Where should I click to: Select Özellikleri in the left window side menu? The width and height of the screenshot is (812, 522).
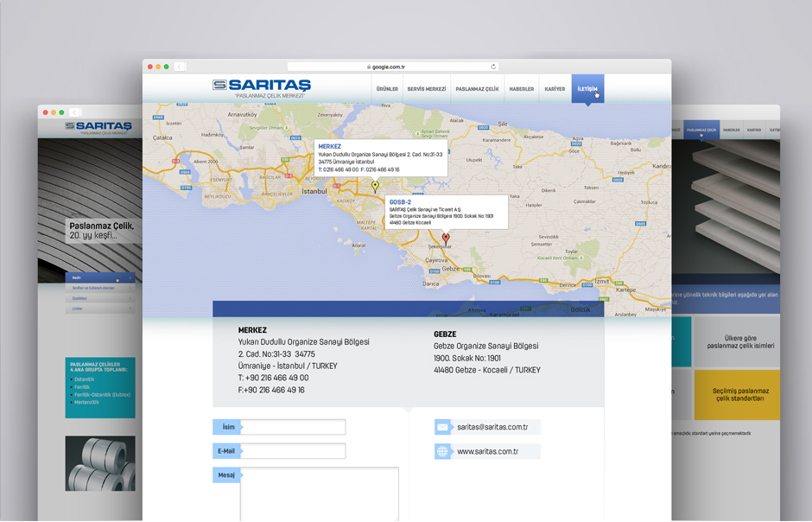click(100, 298)
